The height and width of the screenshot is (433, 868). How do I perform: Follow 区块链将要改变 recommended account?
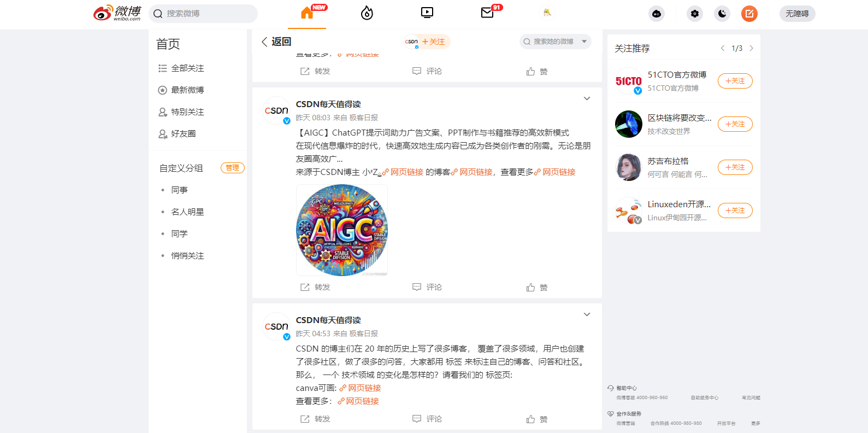point(735,124)
